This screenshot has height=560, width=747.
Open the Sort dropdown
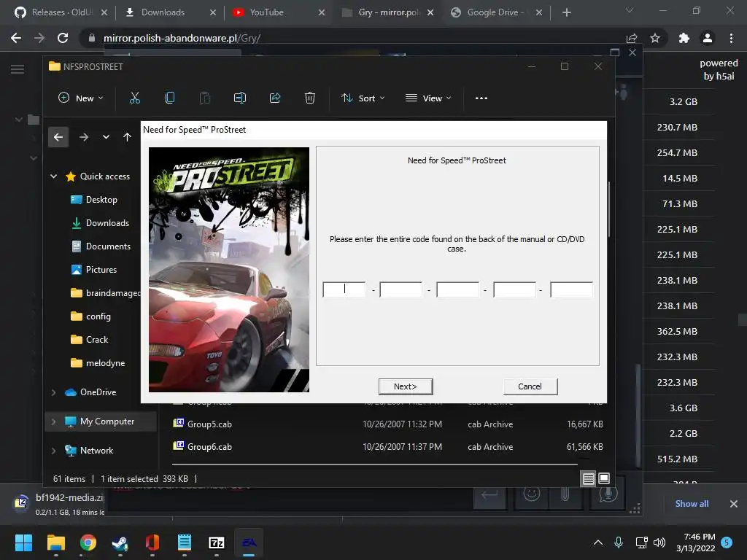pyautogui.click(x=363, y=98)
